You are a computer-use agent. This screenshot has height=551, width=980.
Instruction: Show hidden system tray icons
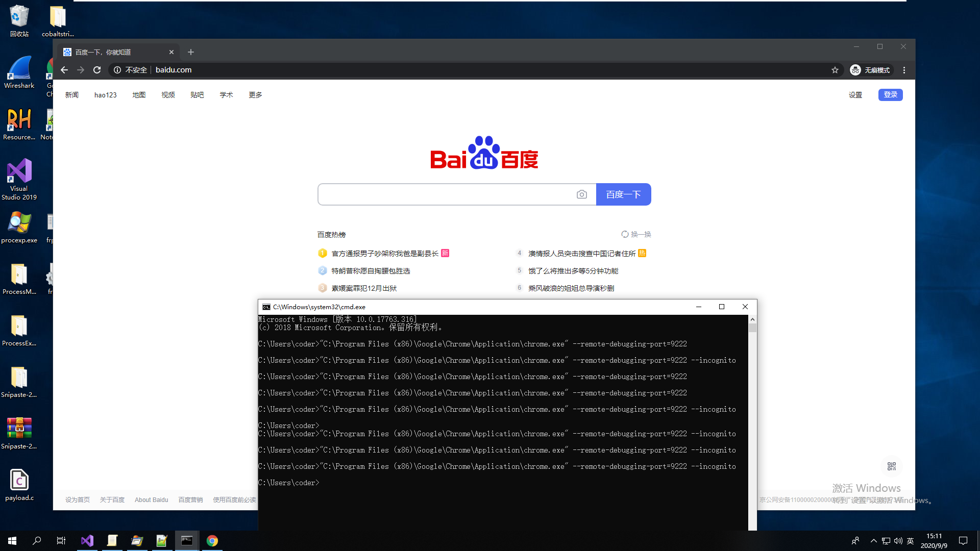[873, 541]
